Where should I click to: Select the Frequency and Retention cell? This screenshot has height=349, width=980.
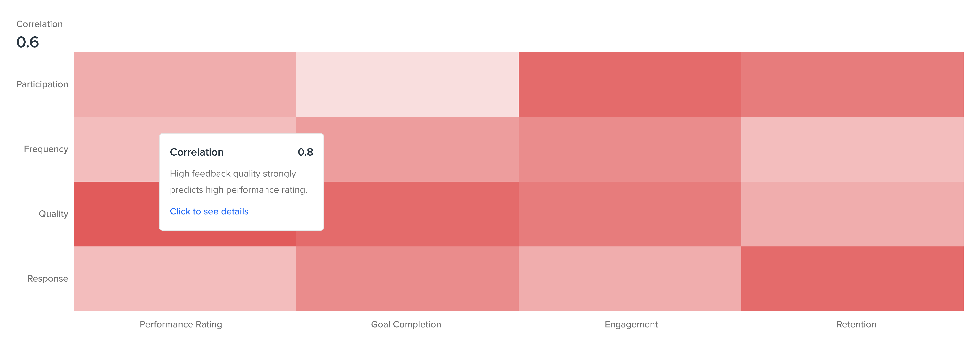852,149
